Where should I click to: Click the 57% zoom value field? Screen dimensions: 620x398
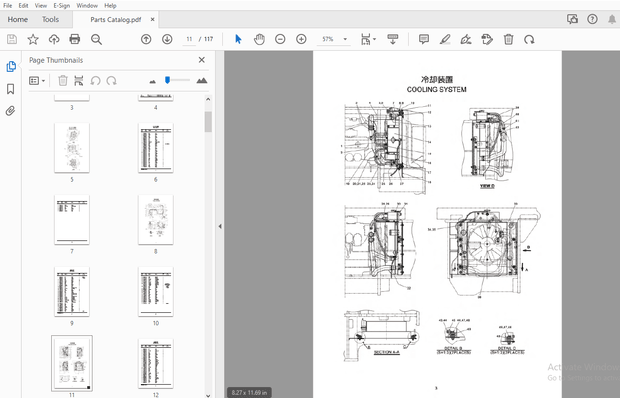coord(328,39)
